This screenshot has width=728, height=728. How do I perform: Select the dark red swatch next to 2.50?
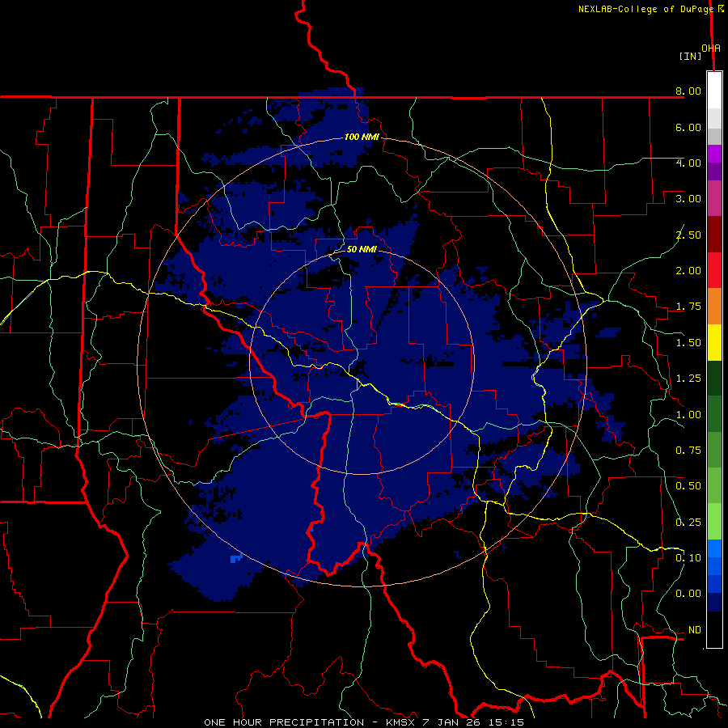point(714,235)
